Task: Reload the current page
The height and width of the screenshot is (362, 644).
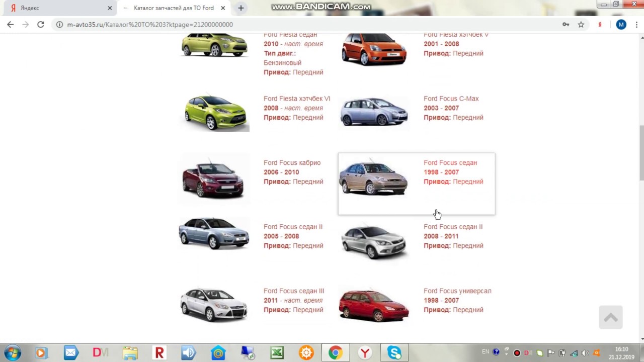Action: [x=41, y=24]
